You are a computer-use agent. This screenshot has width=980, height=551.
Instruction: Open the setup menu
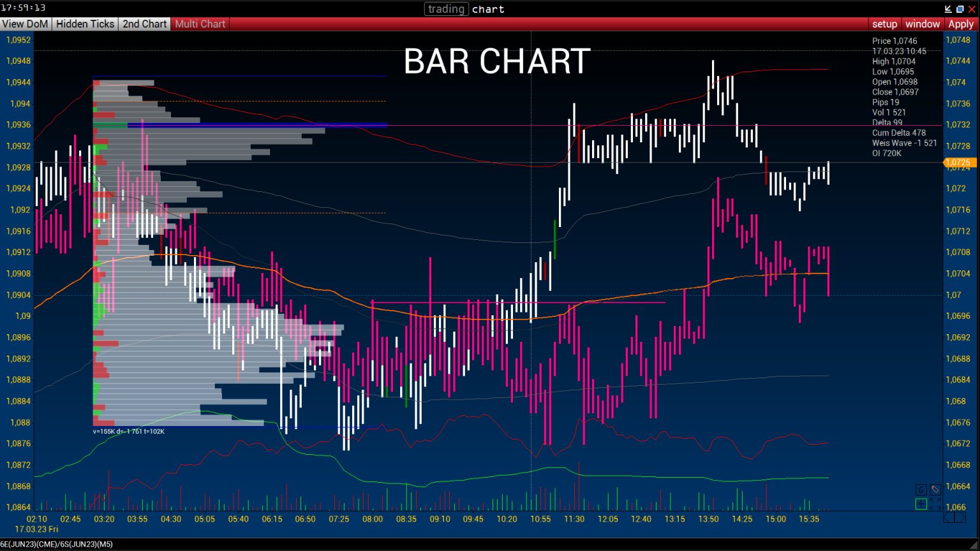[x=884, y=24]
